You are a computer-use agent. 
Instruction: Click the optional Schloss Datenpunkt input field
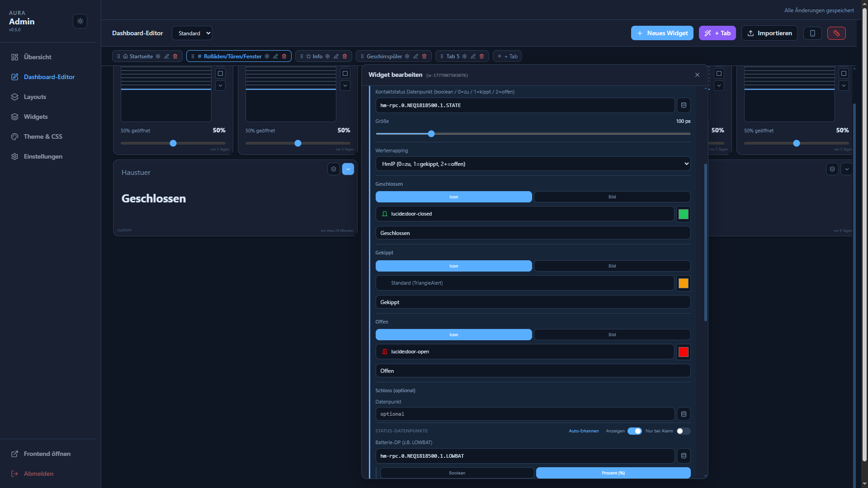[524, 413]
